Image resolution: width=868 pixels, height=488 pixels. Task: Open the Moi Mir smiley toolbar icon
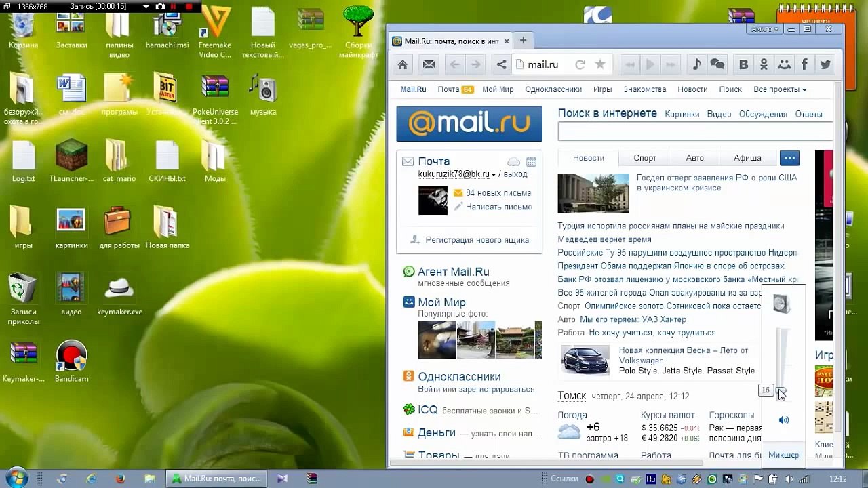[784, 64]
